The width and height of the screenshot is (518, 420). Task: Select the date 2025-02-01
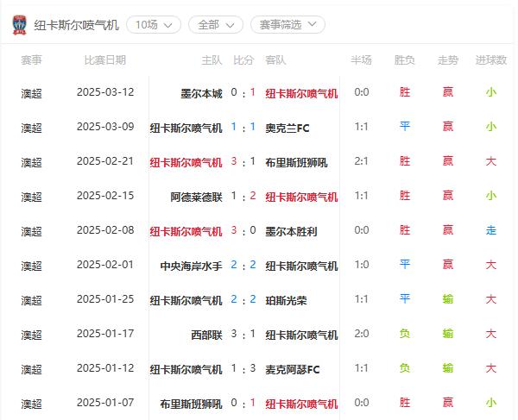[x=105, y=265]
